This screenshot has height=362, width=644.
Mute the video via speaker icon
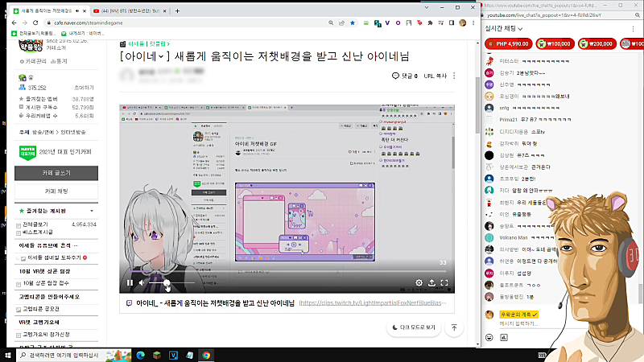[x=142, y=282]
